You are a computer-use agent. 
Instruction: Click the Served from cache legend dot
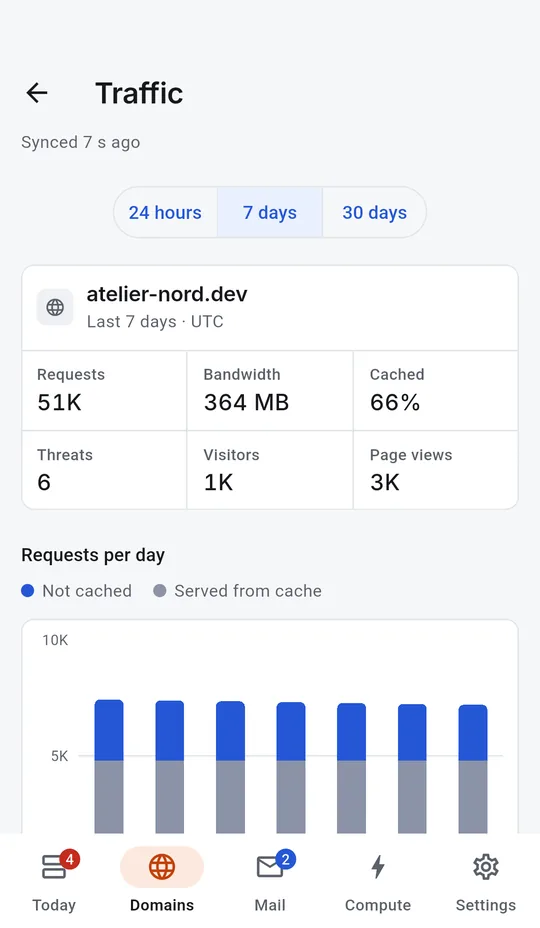(x=160, y=591)
